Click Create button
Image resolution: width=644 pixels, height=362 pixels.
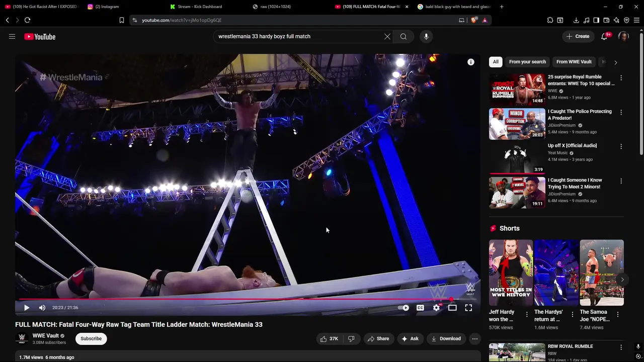[578, 36]
